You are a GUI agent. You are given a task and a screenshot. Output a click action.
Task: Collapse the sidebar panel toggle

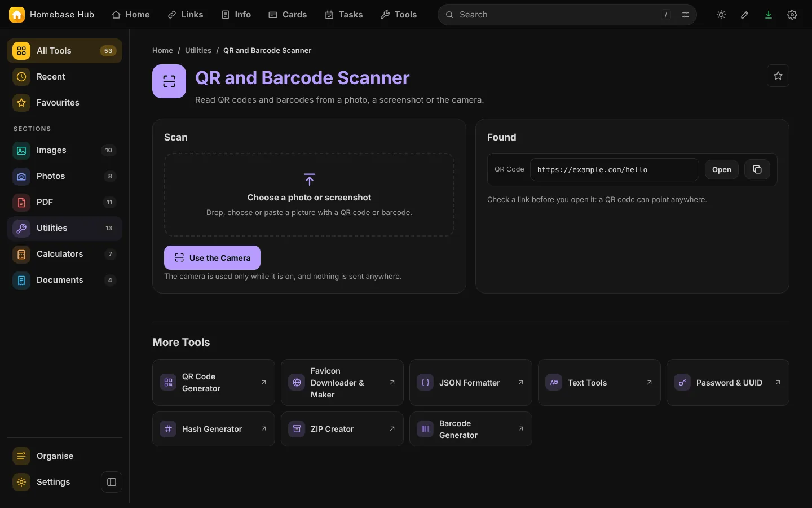(112, 482)
